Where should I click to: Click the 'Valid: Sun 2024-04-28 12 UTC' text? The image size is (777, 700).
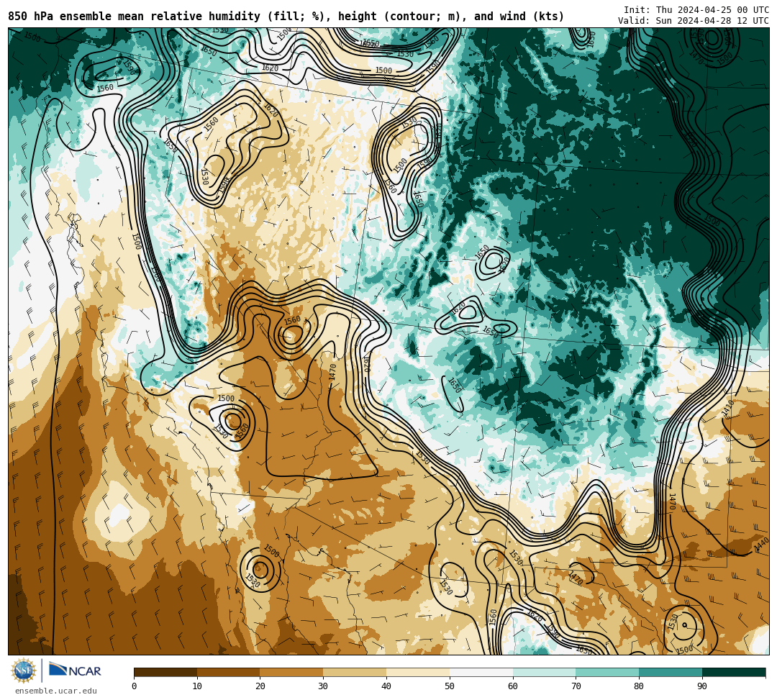694,21
